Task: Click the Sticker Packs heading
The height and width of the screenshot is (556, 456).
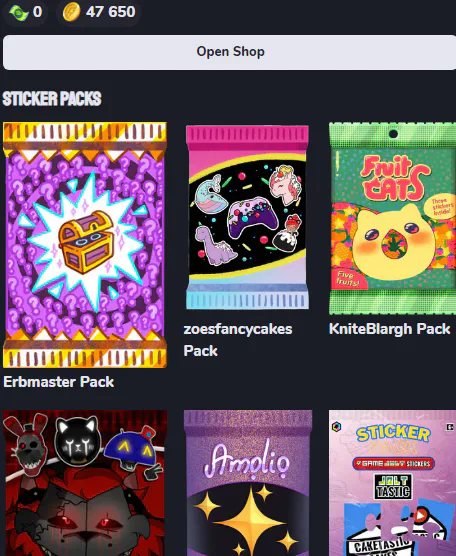Action: (52, 99)
